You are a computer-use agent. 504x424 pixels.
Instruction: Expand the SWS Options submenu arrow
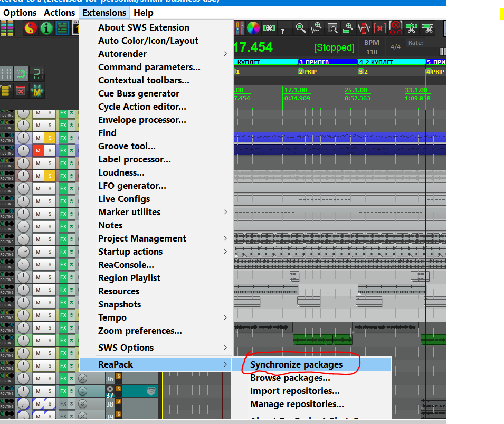click(x=225, y=348)
